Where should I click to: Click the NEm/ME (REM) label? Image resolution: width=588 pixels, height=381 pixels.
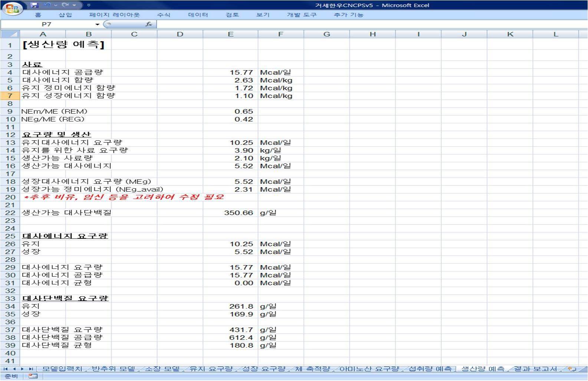click(54, 111)
